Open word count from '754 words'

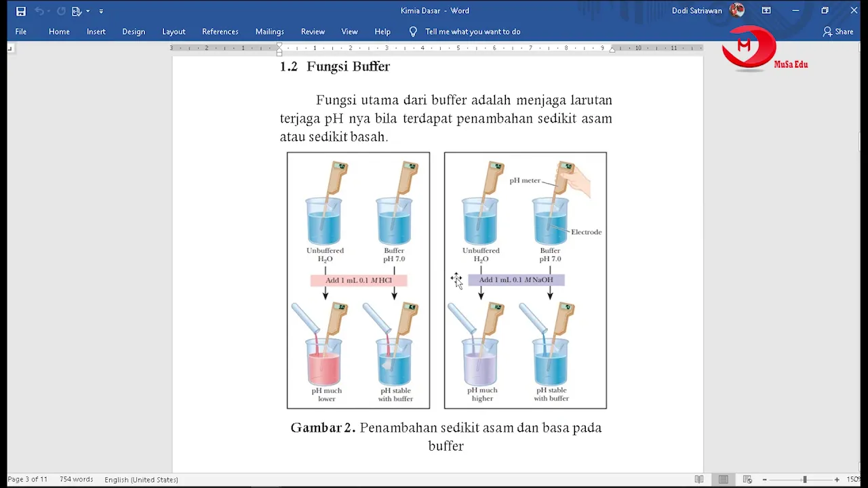pos(76,479)
